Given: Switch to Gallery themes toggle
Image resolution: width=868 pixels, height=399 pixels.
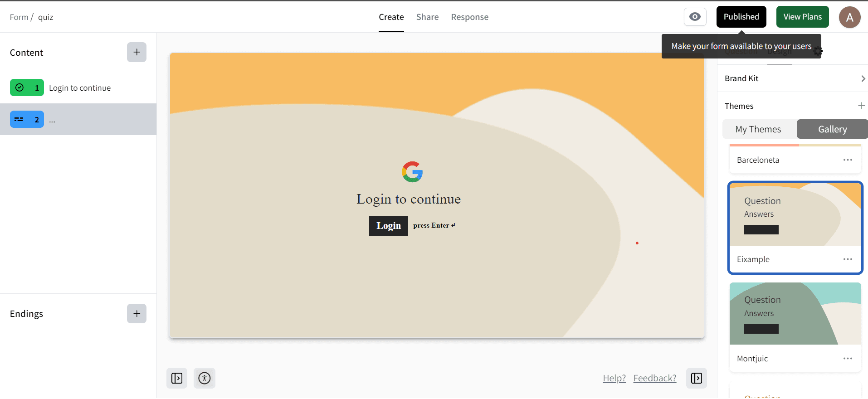Looking at the screenshot, I should coord(832,129).
